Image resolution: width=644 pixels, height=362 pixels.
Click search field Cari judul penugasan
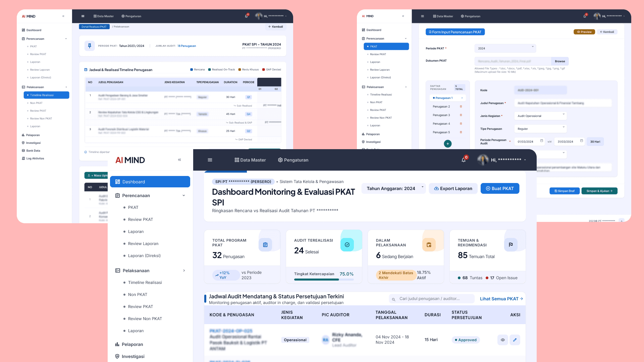[432, 299]
